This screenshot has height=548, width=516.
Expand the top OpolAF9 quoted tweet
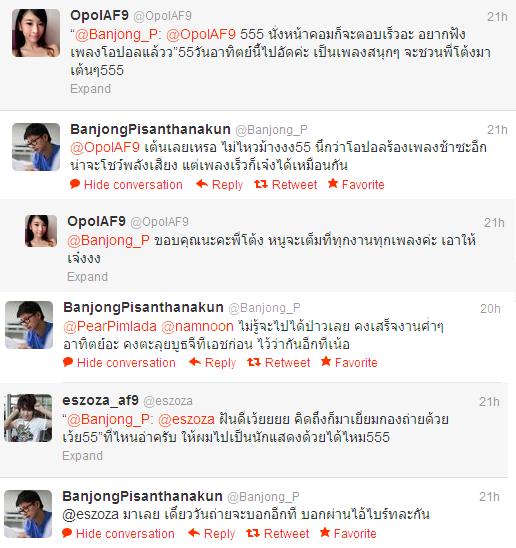(x=90, y=89)
